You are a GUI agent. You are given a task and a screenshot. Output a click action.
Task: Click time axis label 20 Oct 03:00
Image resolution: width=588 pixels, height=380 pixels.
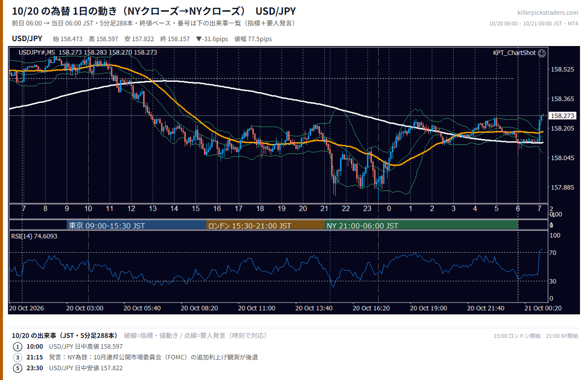coord(85,309)
